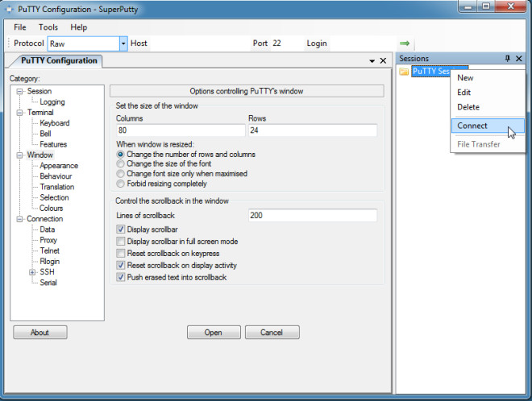Click the Rows input field
532x401 pixels.
313,130
